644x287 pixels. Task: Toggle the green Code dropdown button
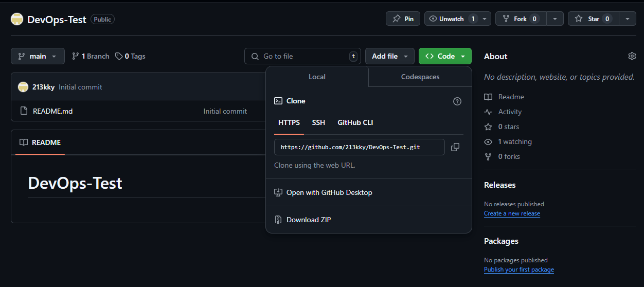(x=445, y=56)
